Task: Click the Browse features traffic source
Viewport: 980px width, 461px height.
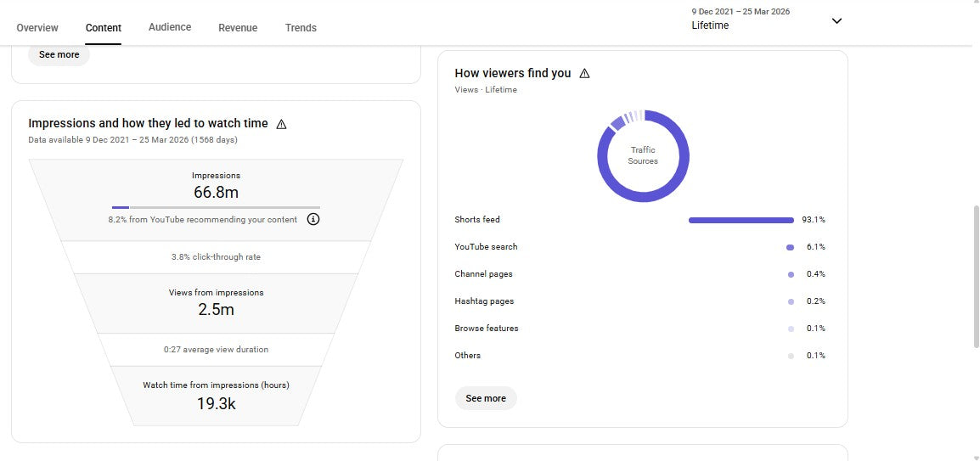Action: [640, 329]
